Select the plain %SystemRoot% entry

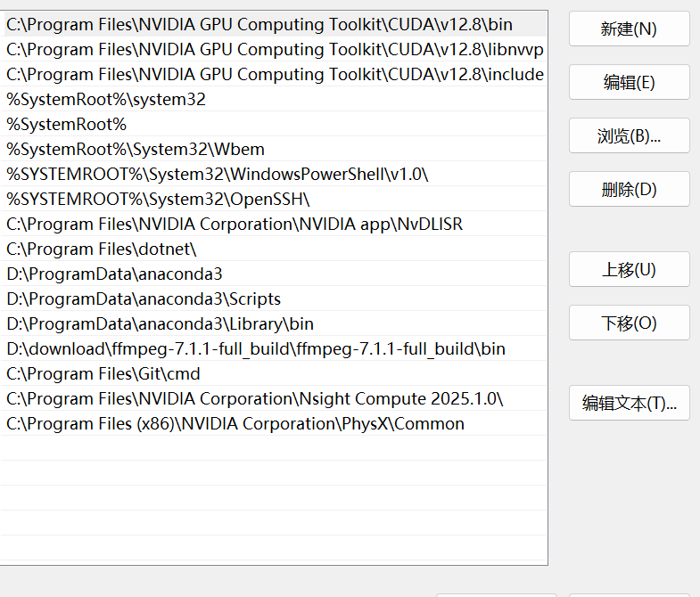274,124
